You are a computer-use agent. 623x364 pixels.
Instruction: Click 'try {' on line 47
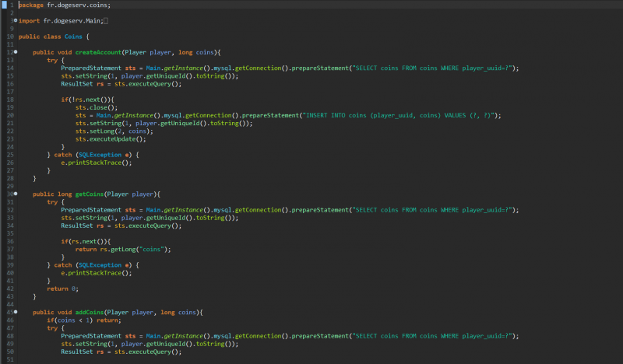55,328
